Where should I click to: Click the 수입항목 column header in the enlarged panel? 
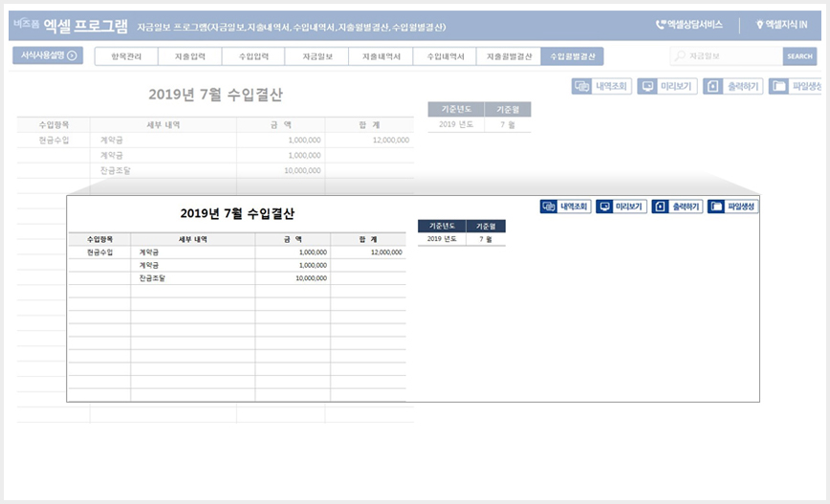[99, 239]
